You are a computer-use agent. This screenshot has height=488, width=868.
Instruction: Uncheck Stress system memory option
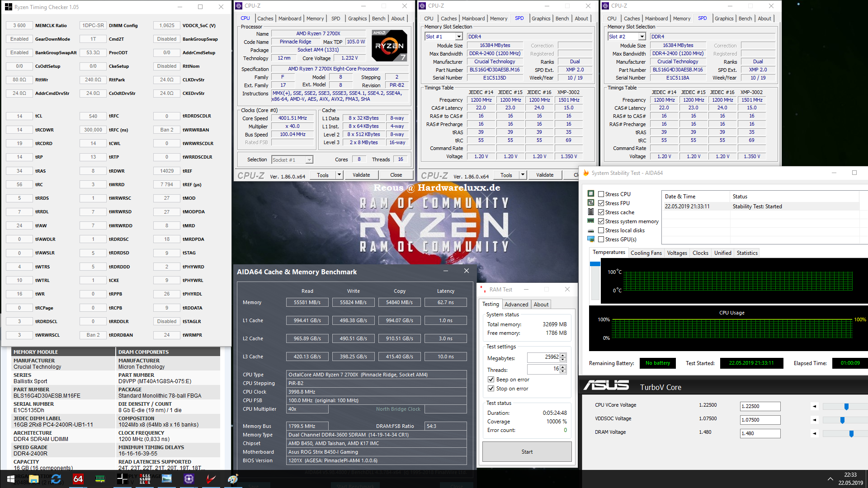point(601,221)
